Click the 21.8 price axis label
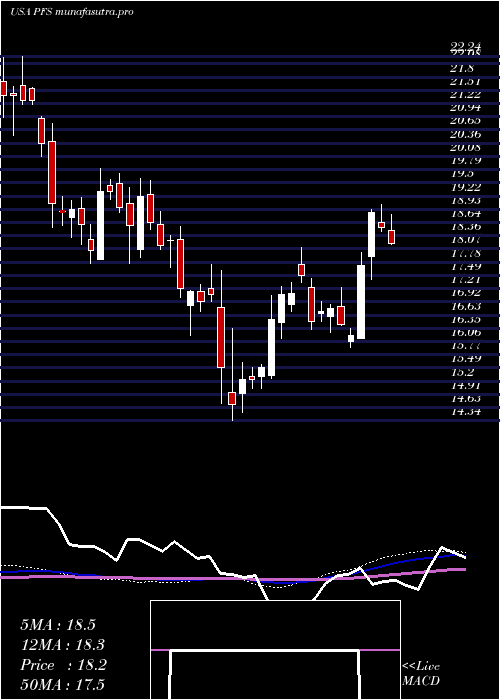Image resolution: width=500 pixels, height=700 pixels. coord(462,68)
